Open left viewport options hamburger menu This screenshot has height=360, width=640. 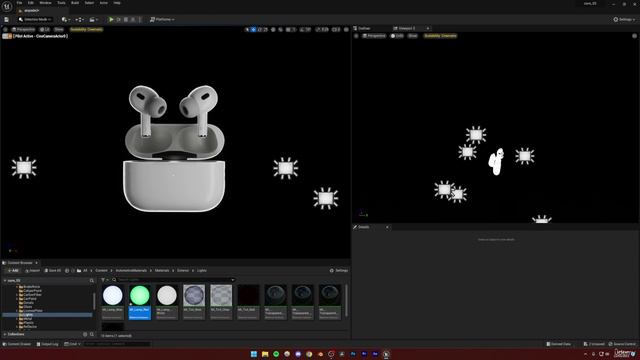click(5, 29)
